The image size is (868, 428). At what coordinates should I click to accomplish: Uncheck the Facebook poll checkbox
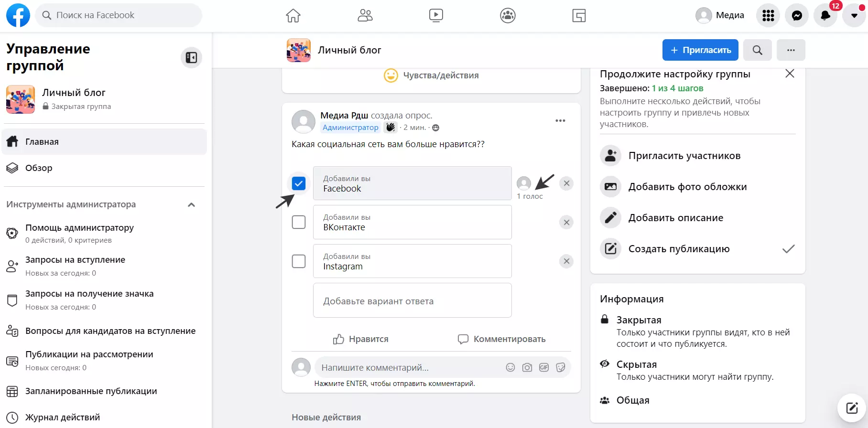click(x=299, y=183)
